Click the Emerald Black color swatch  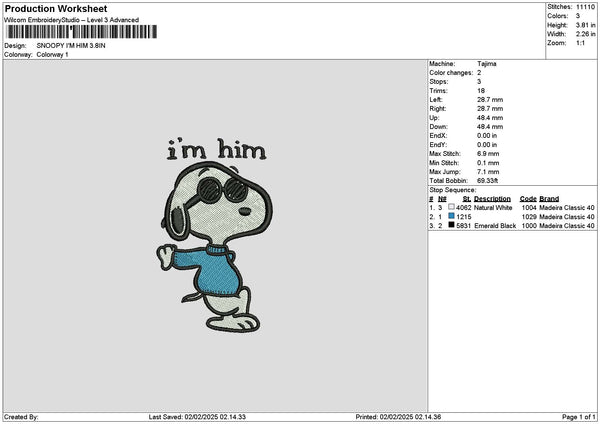[452, 225]
